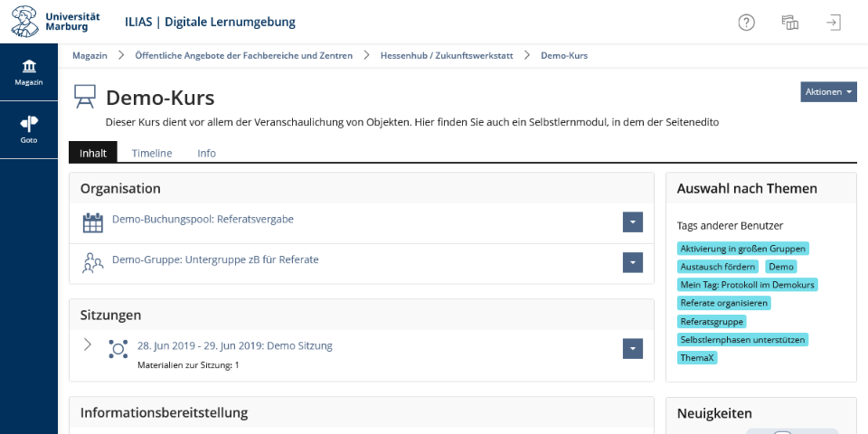This screenshot has height=434, width=868.
Task: Click the Demo Sitzung session icon
Action: (118, 349)
